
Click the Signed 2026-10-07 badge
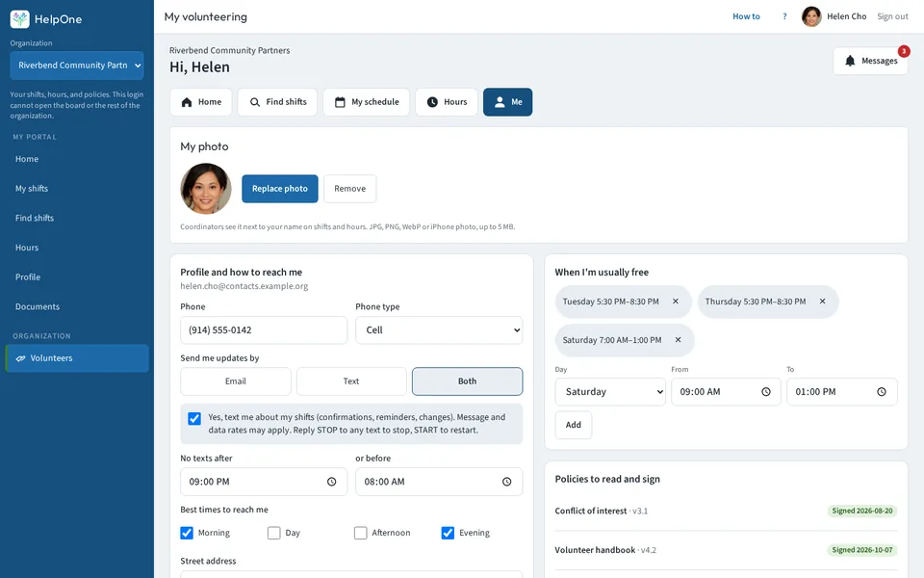click(862, 550)
